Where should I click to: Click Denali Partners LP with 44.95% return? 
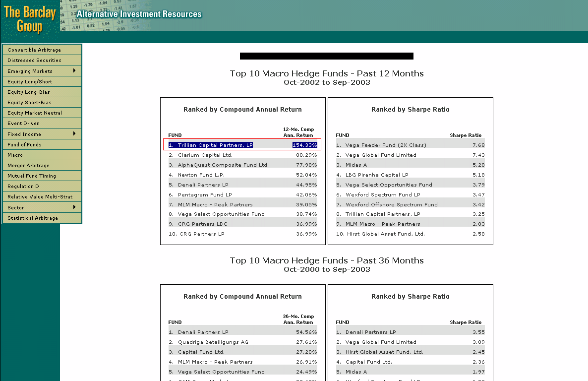point(242,185)
